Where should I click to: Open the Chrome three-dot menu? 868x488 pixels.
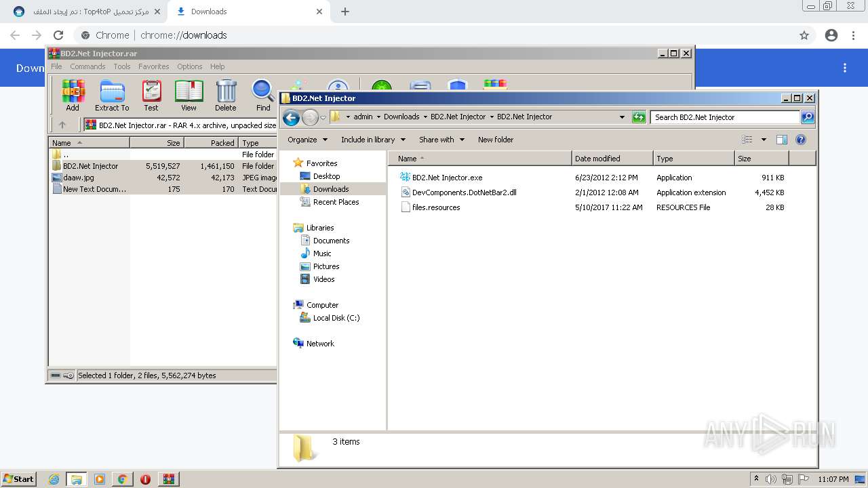click(854, 35)
